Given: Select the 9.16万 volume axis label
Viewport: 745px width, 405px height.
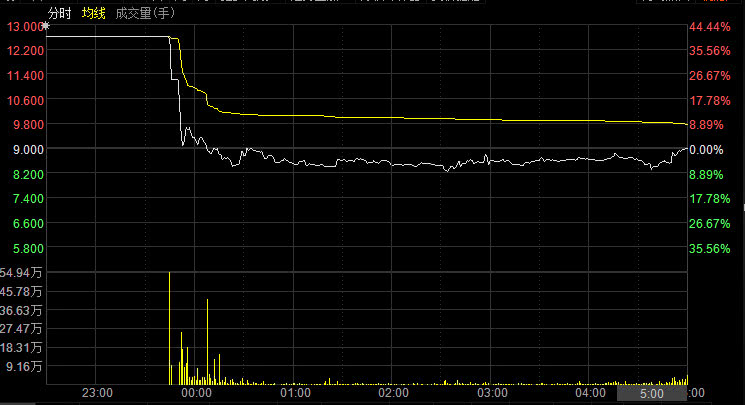Looking at the screenshot, I should [25, 367].
